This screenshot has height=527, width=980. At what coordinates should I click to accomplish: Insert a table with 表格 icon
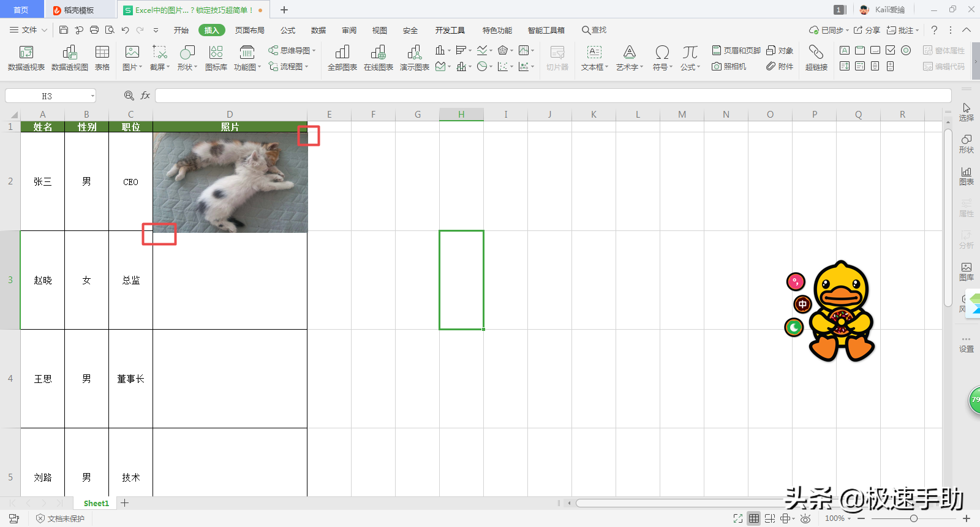[102, 58]
